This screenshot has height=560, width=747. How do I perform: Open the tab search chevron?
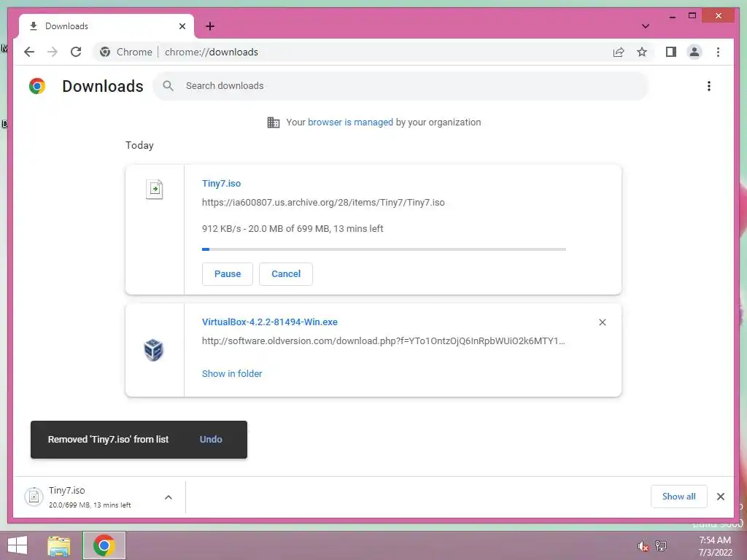point(646,26)
